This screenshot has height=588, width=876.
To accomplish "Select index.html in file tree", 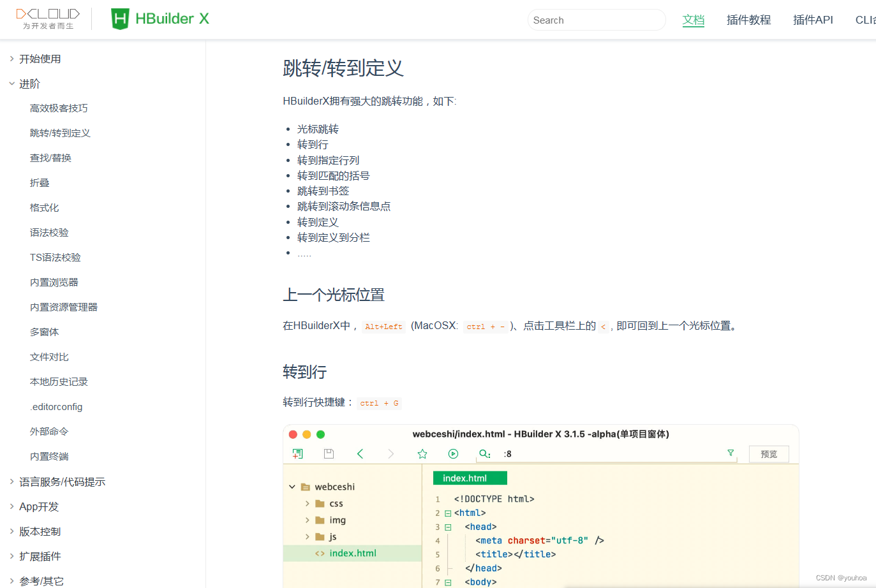I will [352, 553].
